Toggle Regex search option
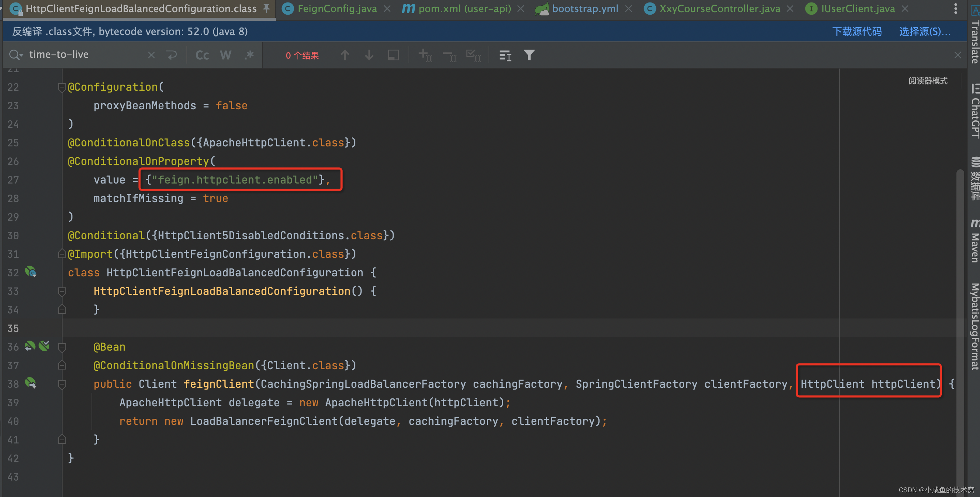This screenshot has height=497, width=980. pos(249,55)
